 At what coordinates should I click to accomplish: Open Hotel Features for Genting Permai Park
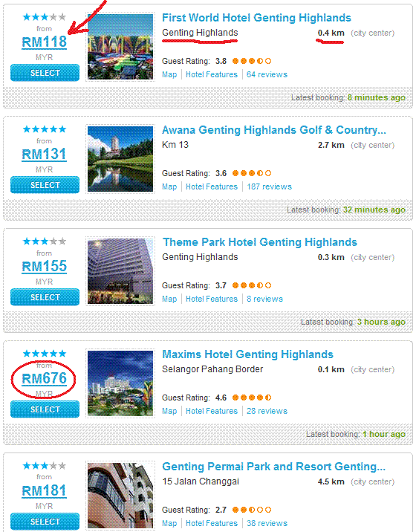(212, 523)
